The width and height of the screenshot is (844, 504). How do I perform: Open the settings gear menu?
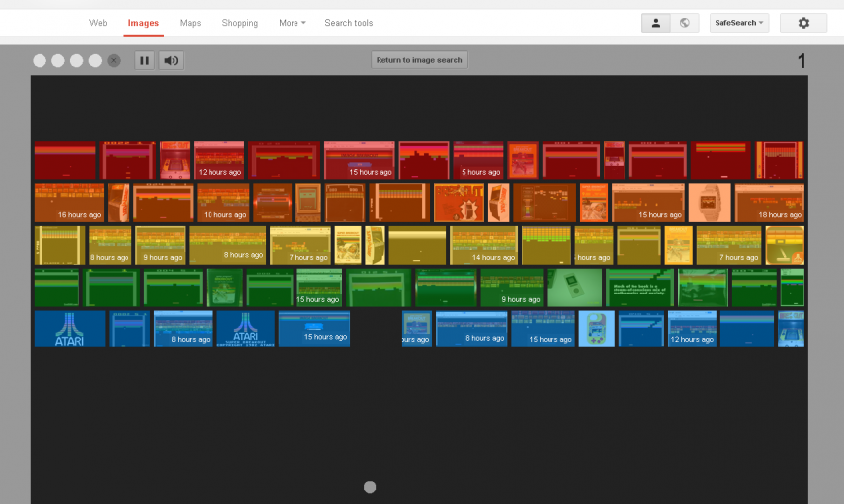(x=803, y=23)
